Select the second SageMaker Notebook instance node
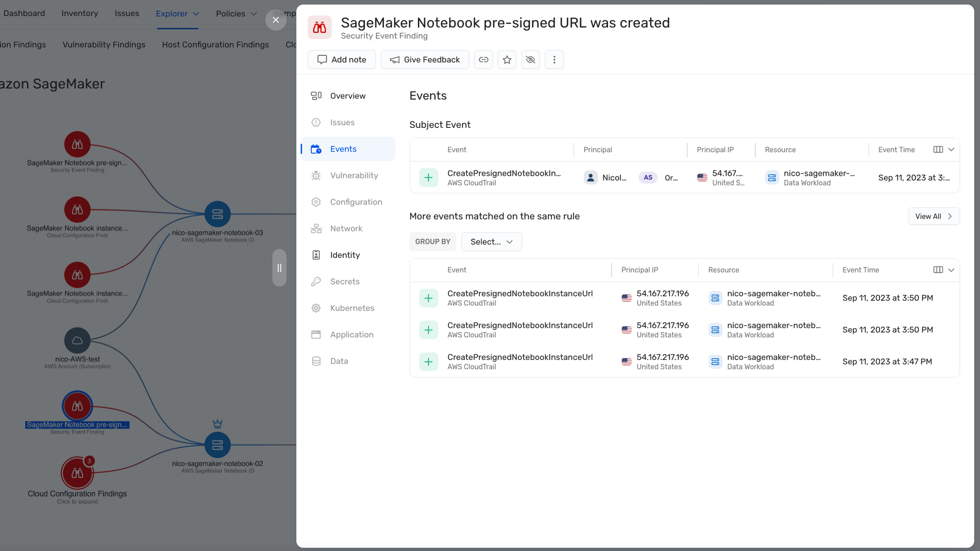The height and width of the screenshot is (551, 980). pyautogui.click(x=77, y=275)
